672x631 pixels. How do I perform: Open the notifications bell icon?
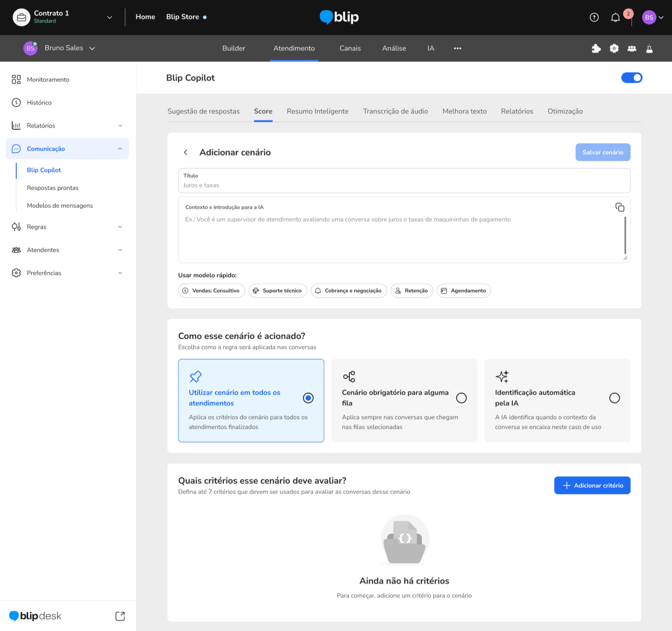(615, 17)
